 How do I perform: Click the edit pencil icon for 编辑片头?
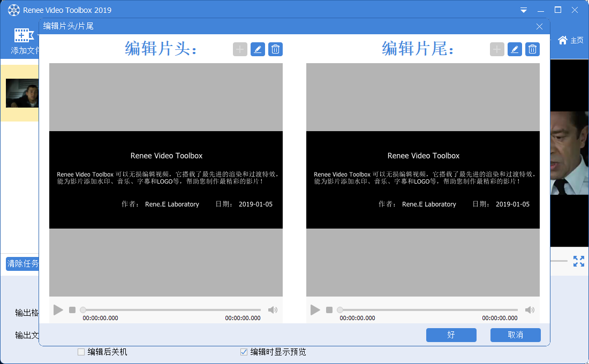(258, 49)
